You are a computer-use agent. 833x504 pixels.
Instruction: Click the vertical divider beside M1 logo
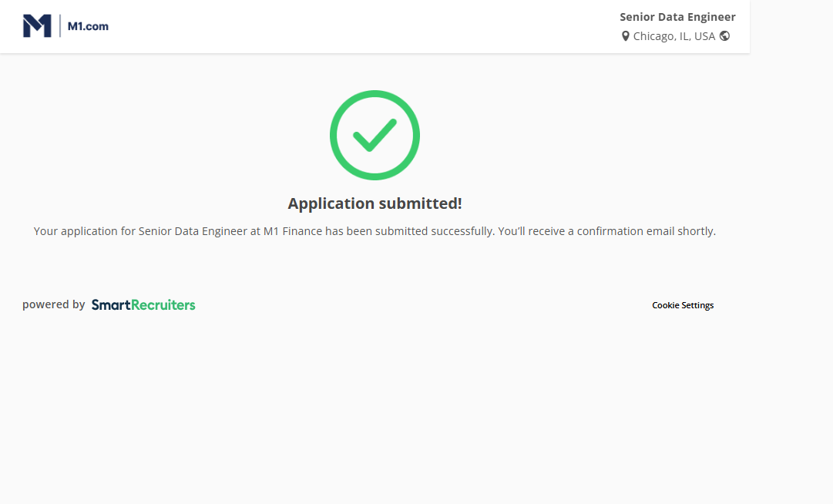click(59, 26)
